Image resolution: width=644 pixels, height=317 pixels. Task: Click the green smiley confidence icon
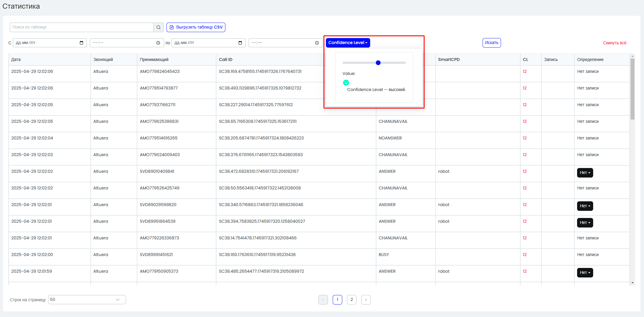point(346,83)
